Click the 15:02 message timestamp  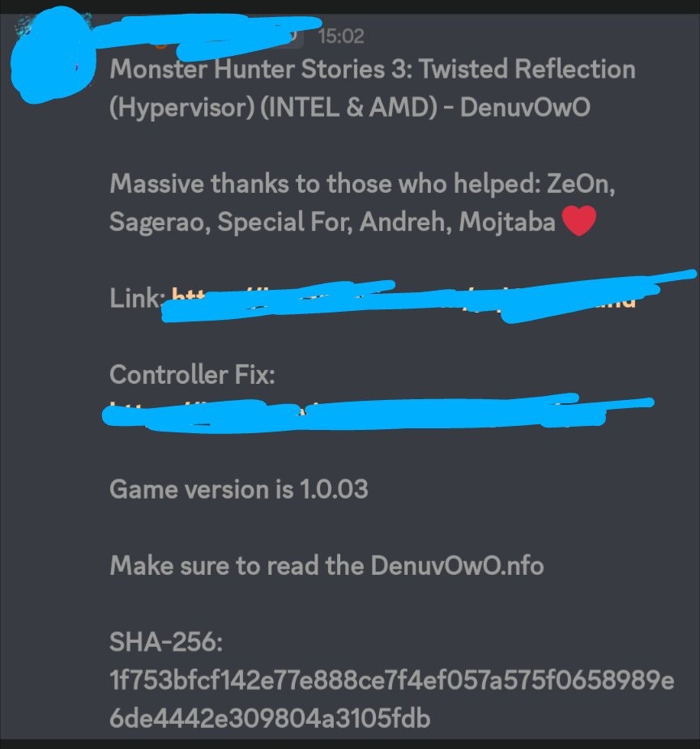click(x=341, y=36)
